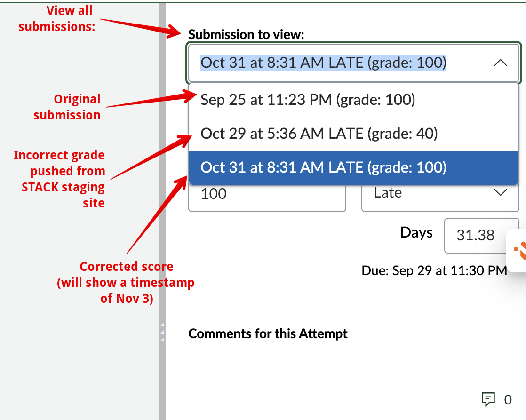Screen dimensions: 526x420
Task: Click the Submission to view label
Action: point(246,34)
